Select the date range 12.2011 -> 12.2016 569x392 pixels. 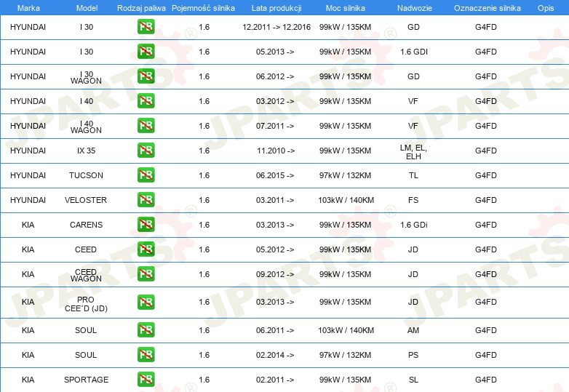point(276,27)
